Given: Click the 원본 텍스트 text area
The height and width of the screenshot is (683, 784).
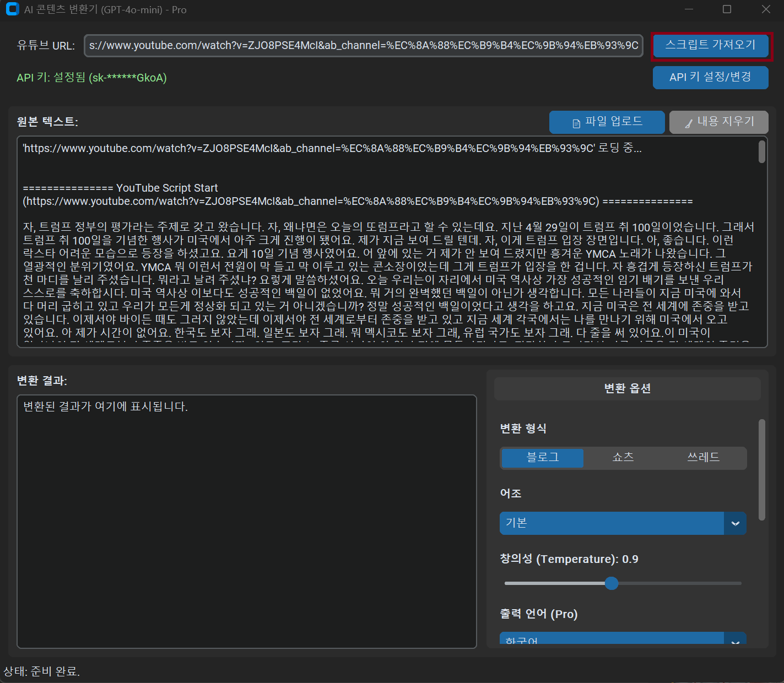Looking at the screenshot, I should pos(386,275).
